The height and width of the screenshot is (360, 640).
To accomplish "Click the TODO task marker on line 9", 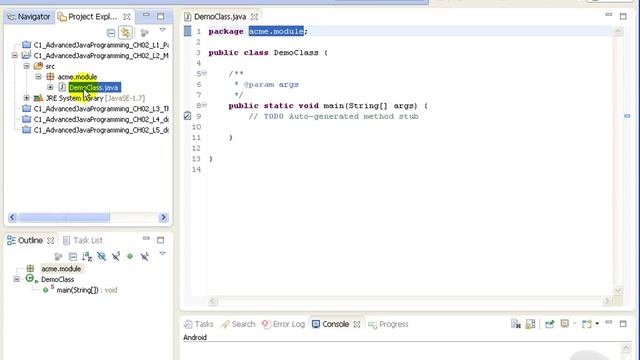I will point(187,116).
